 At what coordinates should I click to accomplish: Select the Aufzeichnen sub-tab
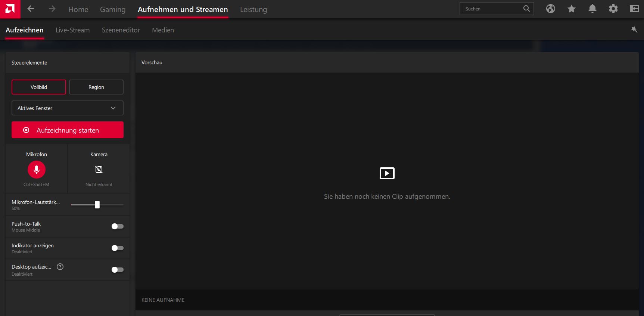click(25, 30)
